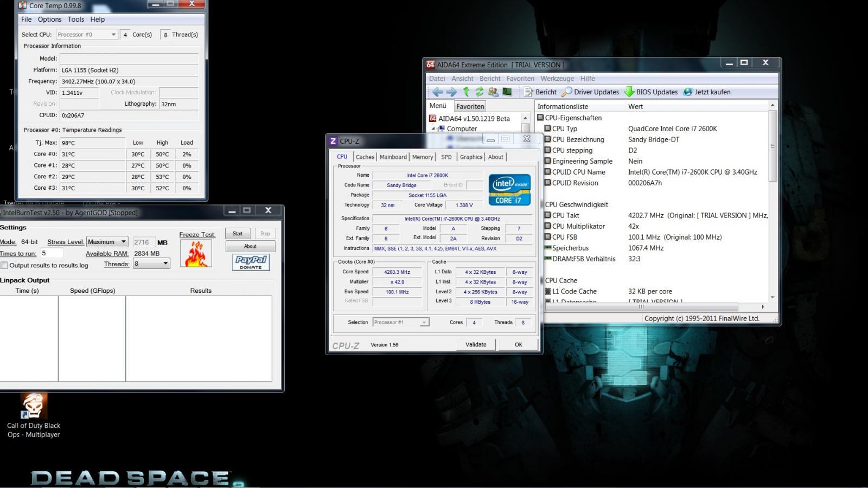The width and height of the screenshot is (868, 488).
Task: Click the AIDA64 tree panel scroll up arrow
Action: click(x=525, y=118)
